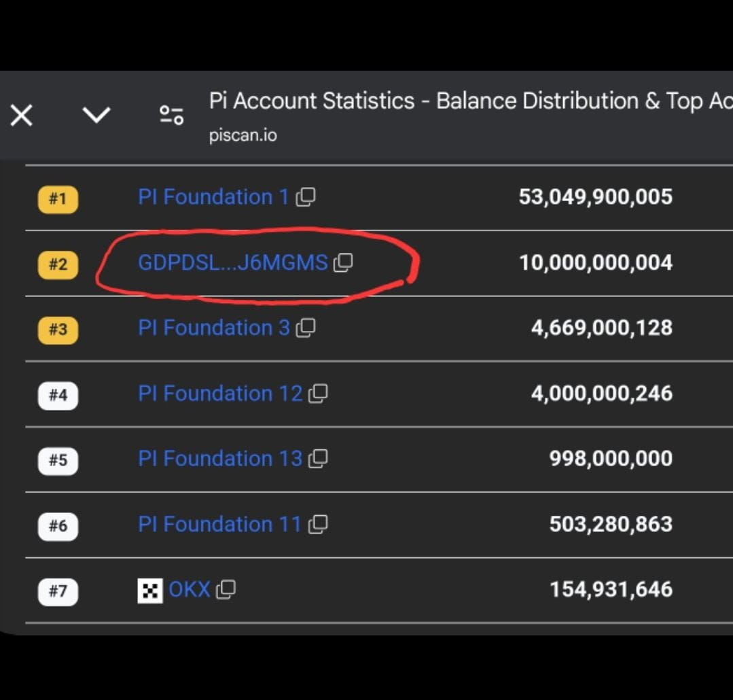Viewport: 733px width, 700px height.
Task: Collapse browser using the down chevron
Action: (96, 115)
